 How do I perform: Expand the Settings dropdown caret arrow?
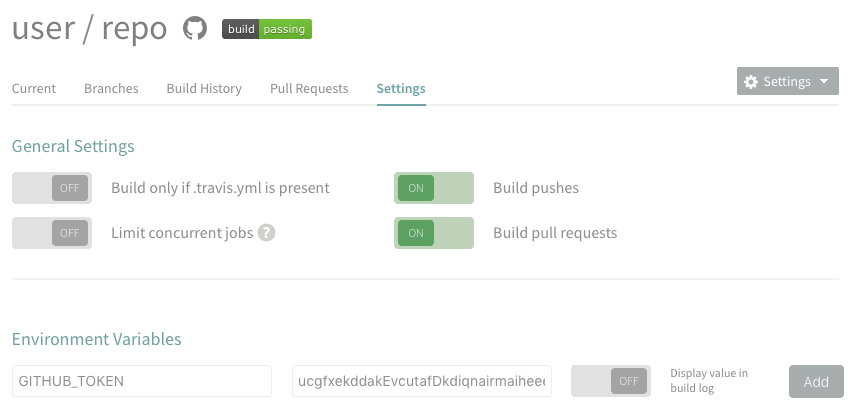[x=824, y=81]
